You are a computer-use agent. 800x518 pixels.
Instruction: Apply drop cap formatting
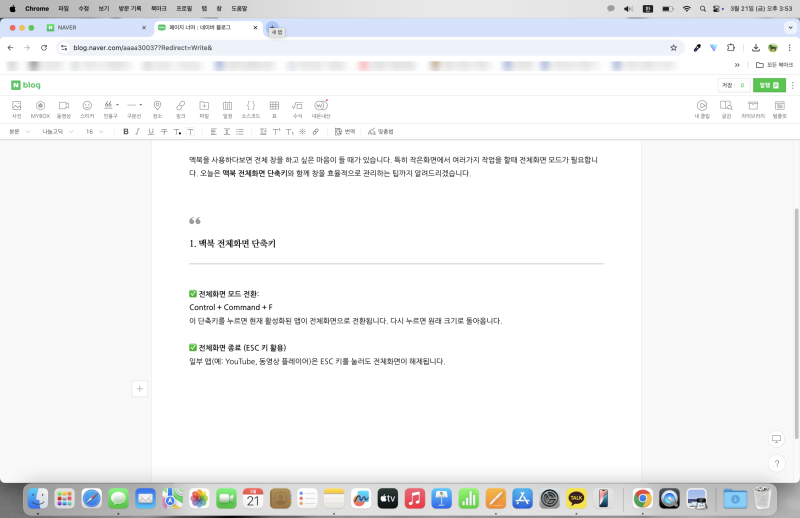click(x=263, y=132)
